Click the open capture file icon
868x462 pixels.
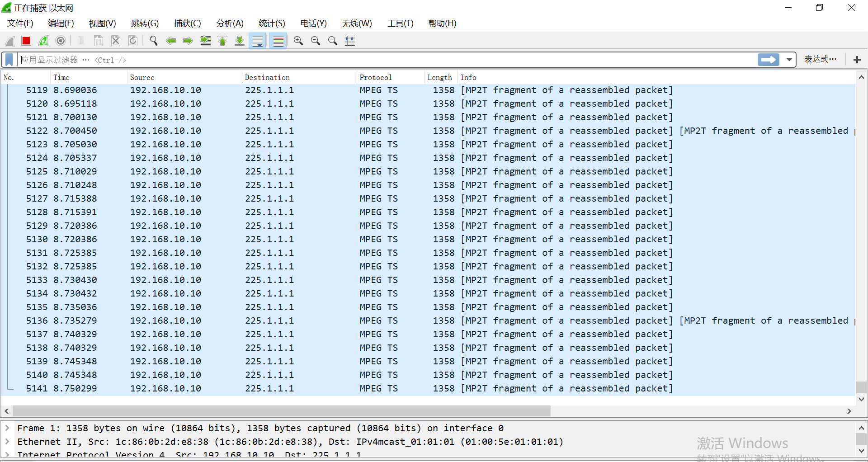coord(81,41)
